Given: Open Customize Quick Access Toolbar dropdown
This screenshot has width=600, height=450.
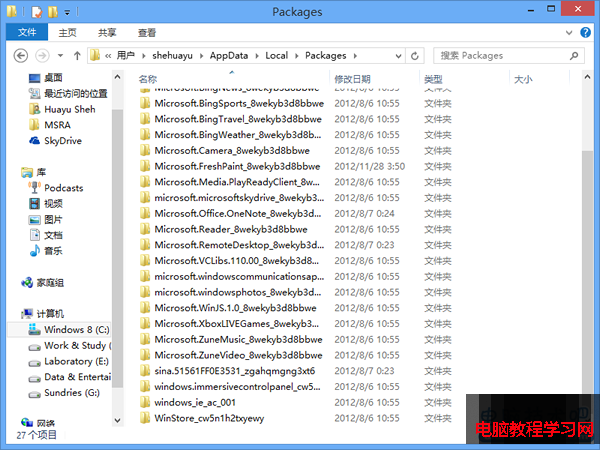Looking at the screenshot, I should [x=67, y=13].
